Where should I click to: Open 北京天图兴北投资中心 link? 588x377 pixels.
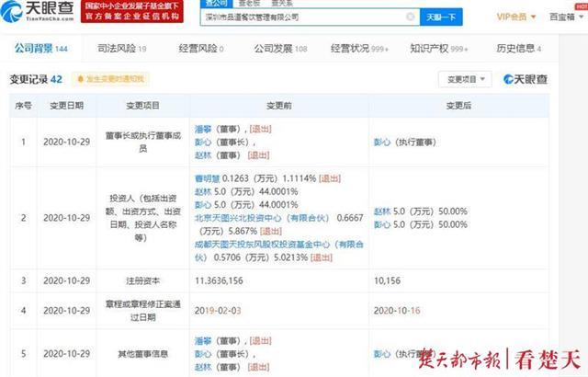pos(262,218)
